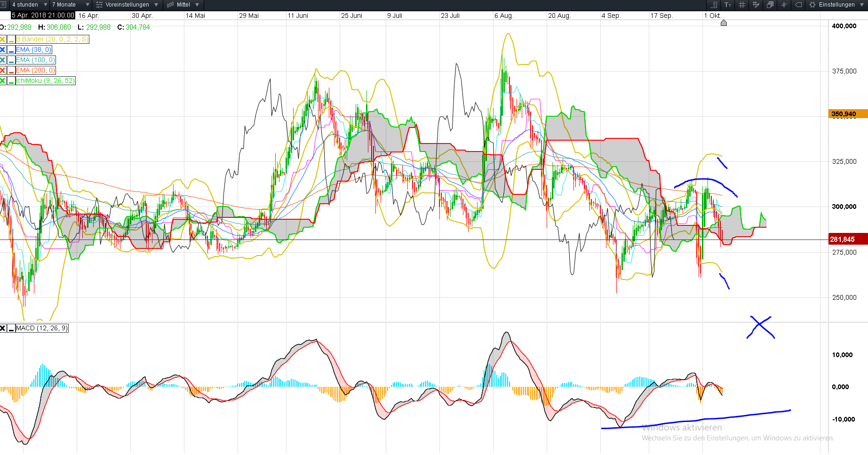The image size is (868, 455).
Task: Click the text annotation tool icon
Action: click(x=728, y=5)
